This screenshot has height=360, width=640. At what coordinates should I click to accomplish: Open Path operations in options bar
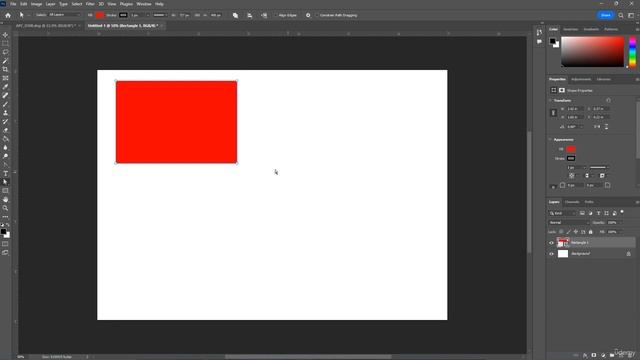click(x=236, y=15)
